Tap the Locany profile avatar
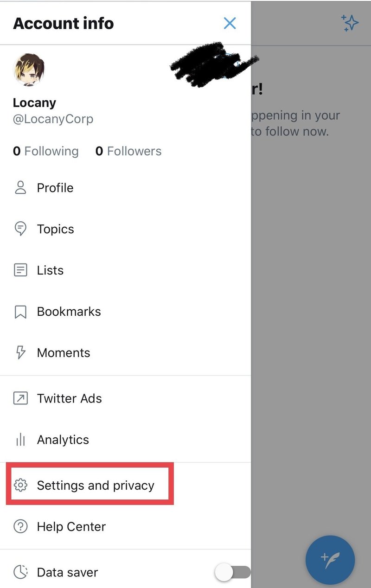This screenshot has width=371, height=588. pos(30,70)
